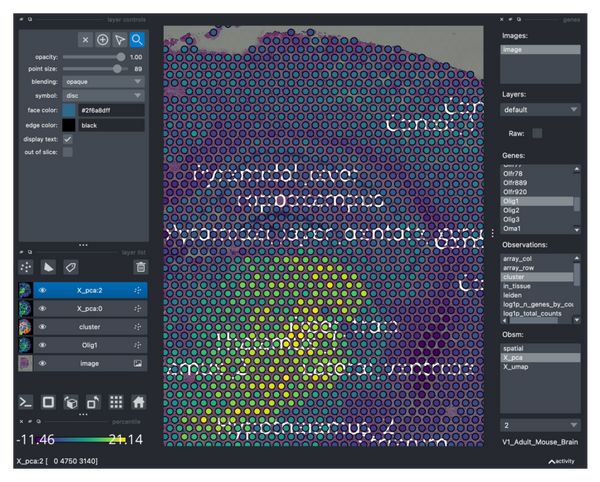Click the face color swatch
The image size is (600, 482).
[x=68, y=110]
